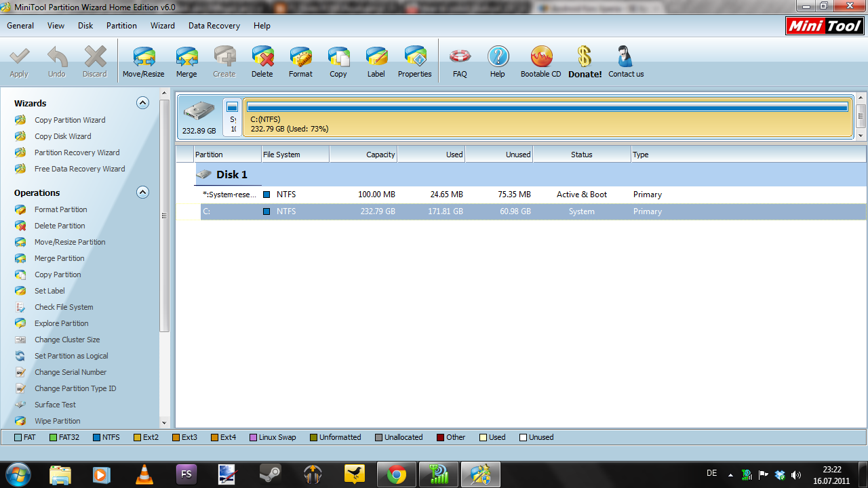Click Set Label operation

50,291
